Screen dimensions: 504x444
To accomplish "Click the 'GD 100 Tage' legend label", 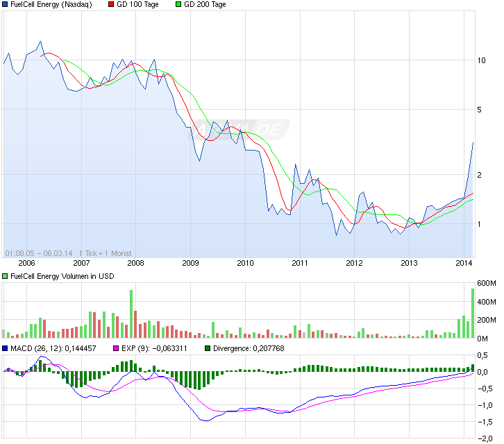I will coord(137,4).
